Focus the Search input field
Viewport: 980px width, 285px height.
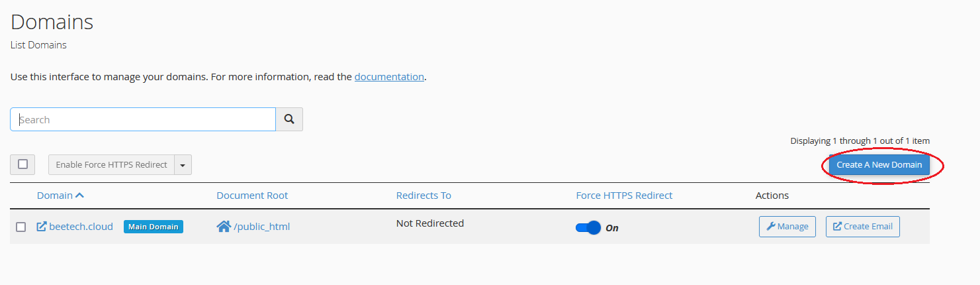143,119
